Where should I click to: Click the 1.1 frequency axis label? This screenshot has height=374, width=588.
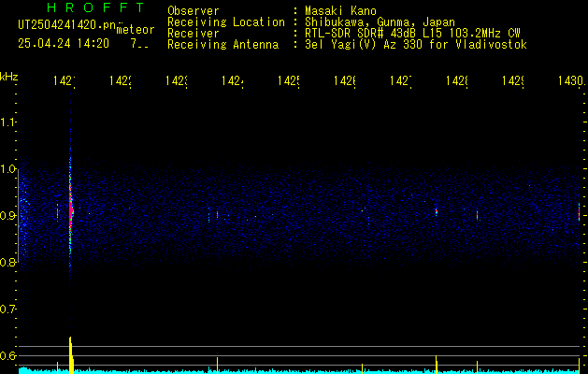[x=7, y=122]
